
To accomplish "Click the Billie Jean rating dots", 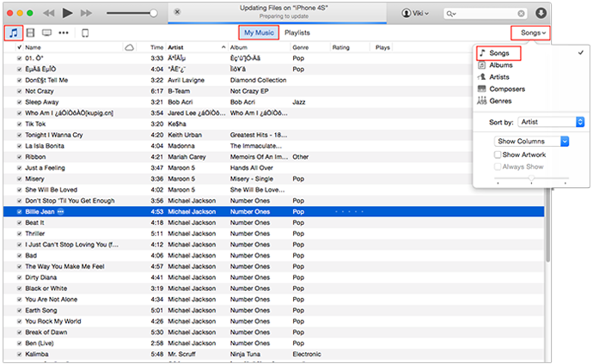I will pos(350,212).
